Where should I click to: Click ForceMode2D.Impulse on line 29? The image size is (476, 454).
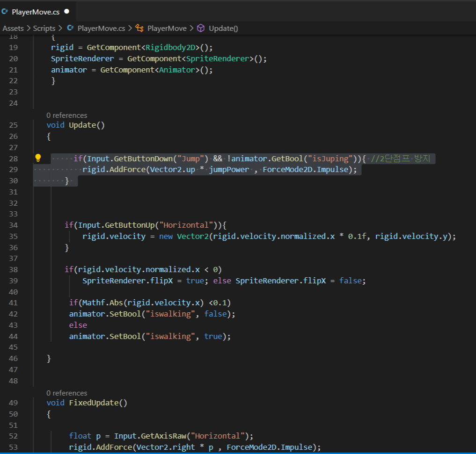tap(305, 170)
